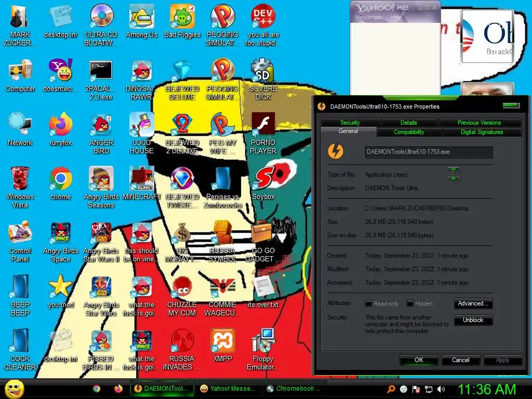Click the network tray icon
Screen dimensions: 532x399
click(429, 389)
